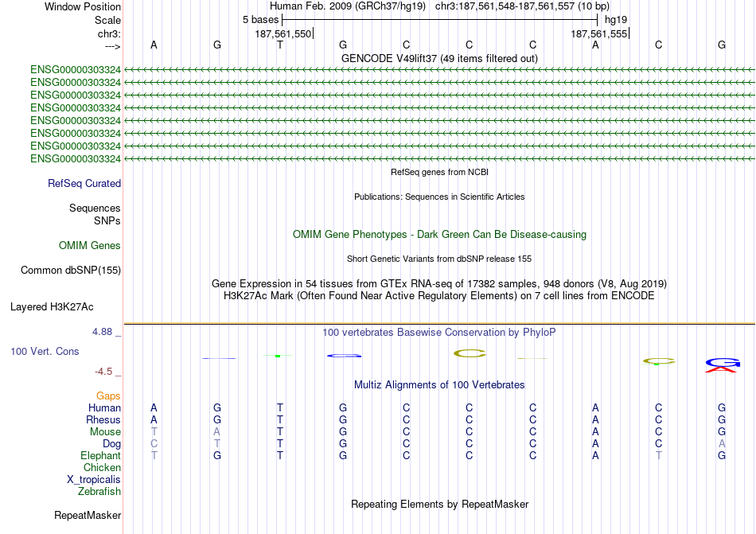Open Short Genetic Variants from dbSNP release 155
The image size is (756, 534).
[x=439, y=259]
